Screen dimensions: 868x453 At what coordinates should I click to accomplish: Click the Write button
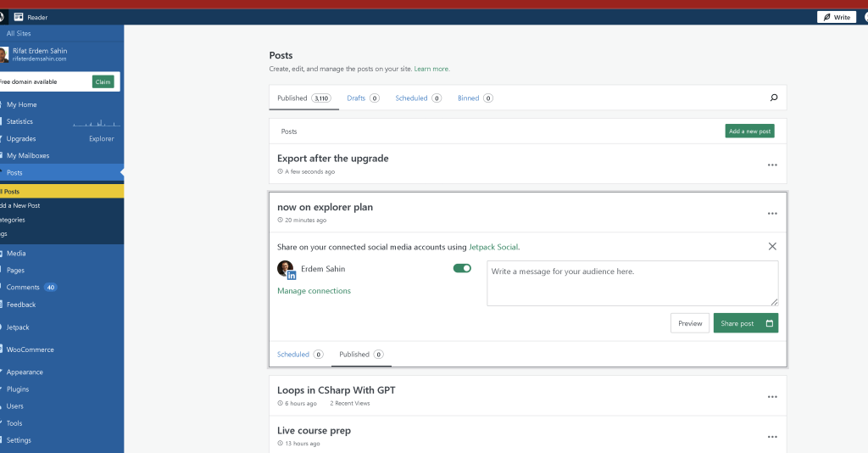[x=837, y=17]
